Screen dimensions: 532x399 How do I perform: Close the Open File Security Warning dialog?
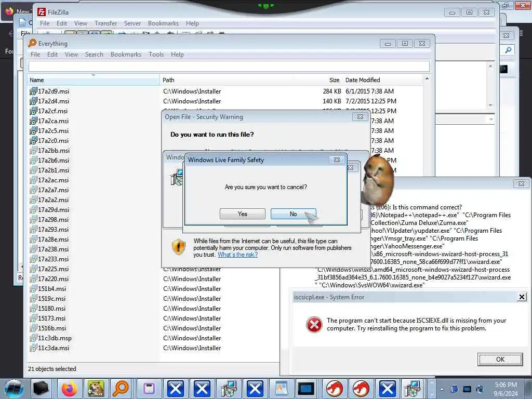pos(360,116)
